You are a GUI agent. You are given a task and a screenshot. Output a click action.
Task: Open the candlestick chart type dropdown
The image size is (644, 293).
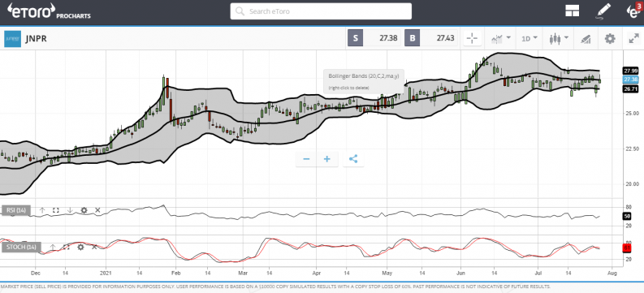[559, 39]
